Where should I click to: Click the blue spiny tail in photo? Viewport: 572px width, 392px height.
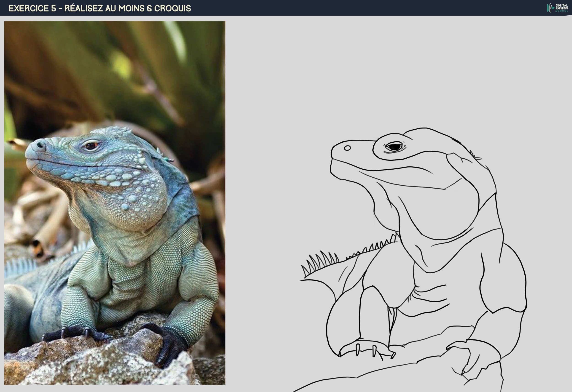20,267
